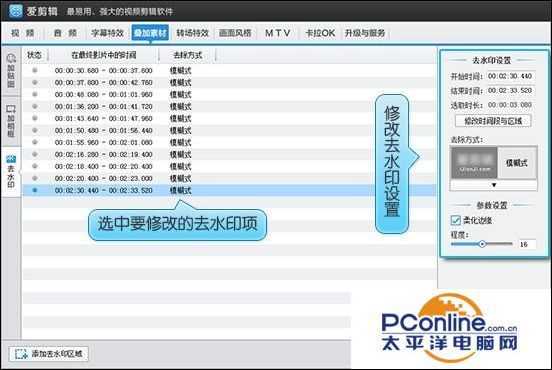Select the 叠加素材 tab

150,33
